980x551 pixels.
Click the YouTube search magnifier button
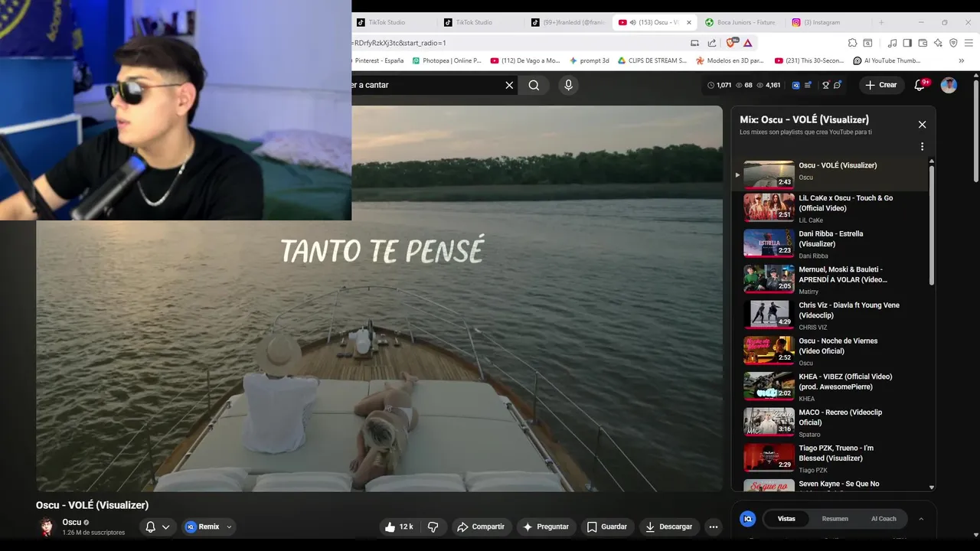[x=534, y=85]
